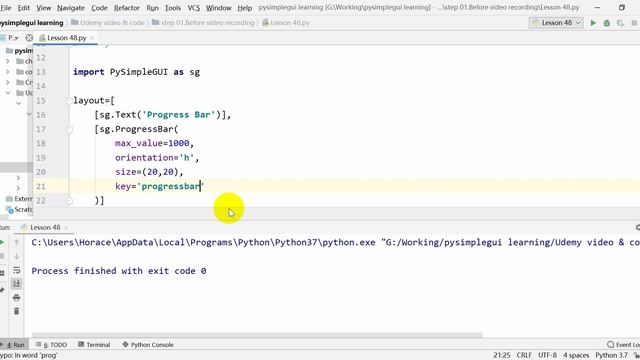Open the Tools menu
The image size is (640, 360).
(173, 8)
